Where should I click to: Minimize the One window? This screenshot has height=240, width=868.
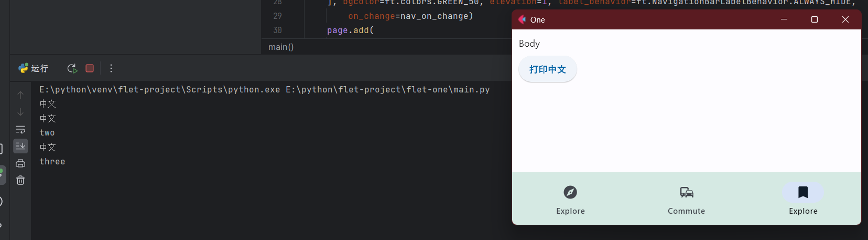coord(784,19)
